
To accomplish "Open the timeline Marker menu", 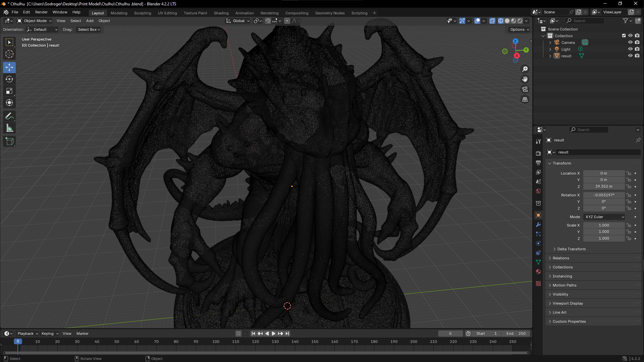I will (82, 334).
